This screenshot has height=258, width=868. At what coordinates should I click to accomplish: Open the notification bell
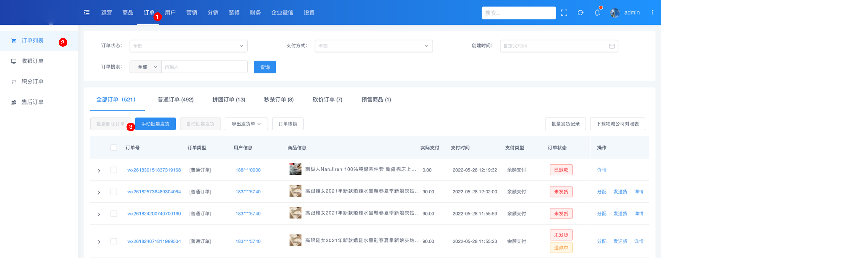pos(597,13)
